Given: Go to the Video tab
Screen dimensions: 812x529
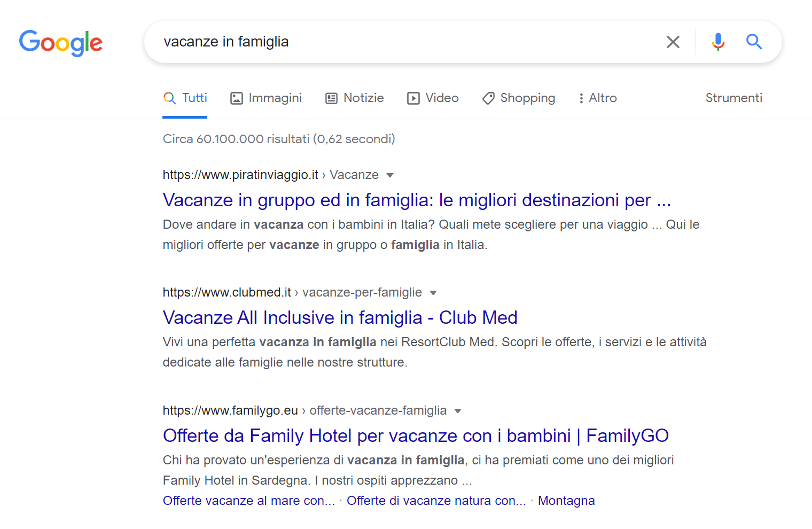Looking at the screenshot, I should 433,98.
